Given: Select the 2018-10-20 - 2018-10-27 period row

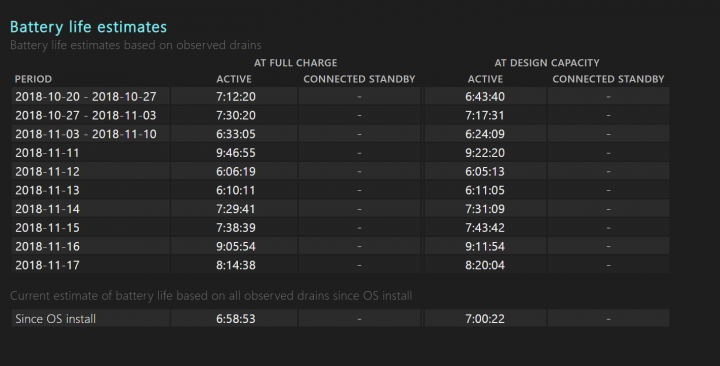Looking at the screenshot, I should (340, 96).
